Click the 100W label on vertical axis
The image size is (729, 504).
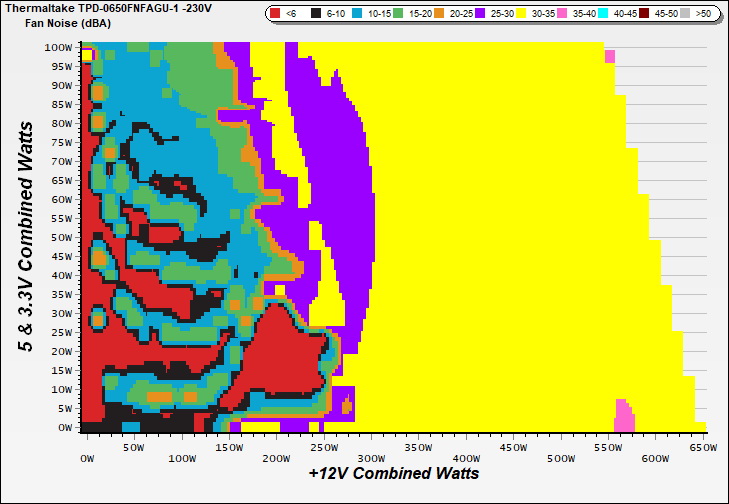(x=58, y=47)
